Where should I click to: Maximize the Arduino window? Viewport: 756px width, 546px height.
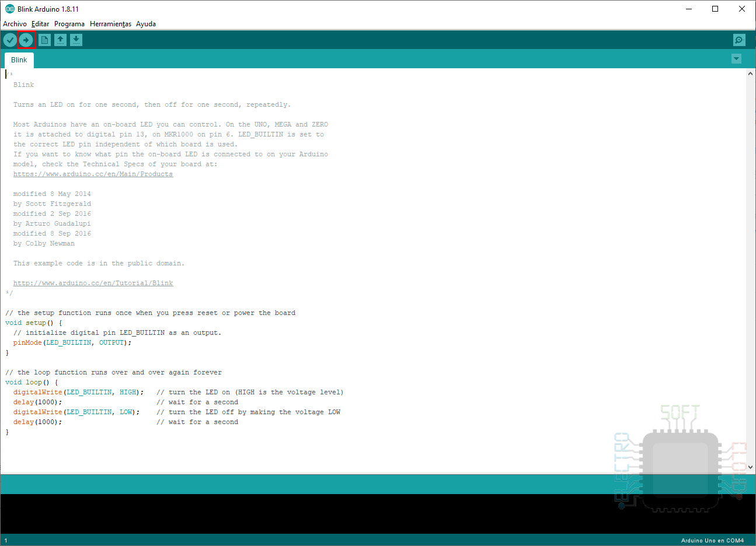[715, 9]
